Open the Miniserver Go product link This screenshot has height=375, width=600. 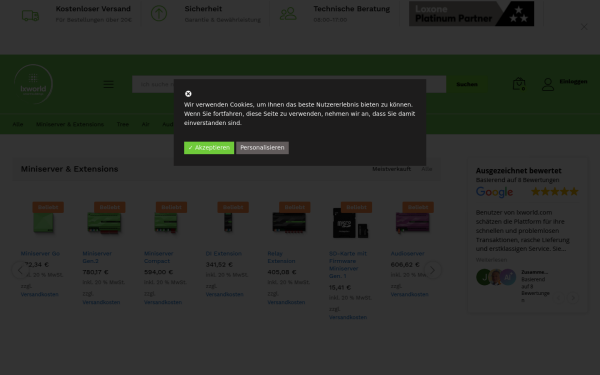pos(40,253)
